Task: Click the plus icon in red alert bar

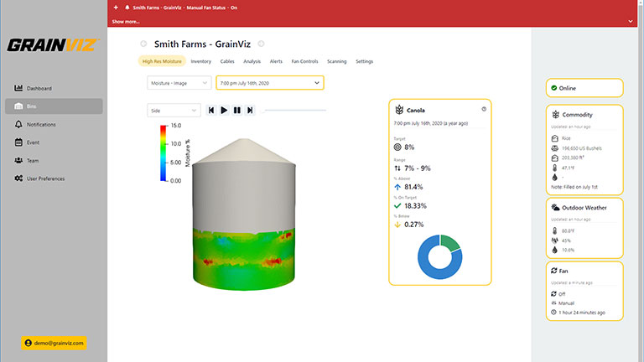Action: (116, 8)
